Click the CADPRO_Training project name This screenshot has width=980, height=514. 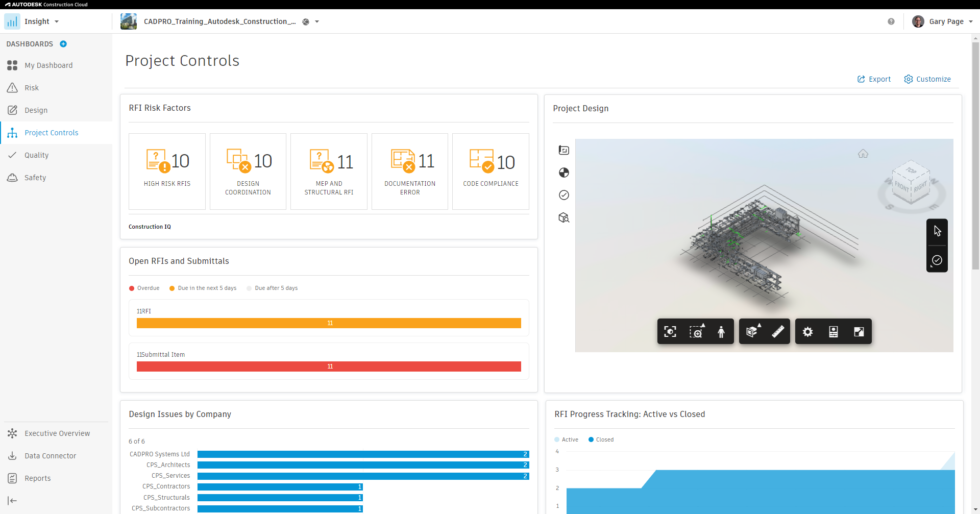coord(220,21)
